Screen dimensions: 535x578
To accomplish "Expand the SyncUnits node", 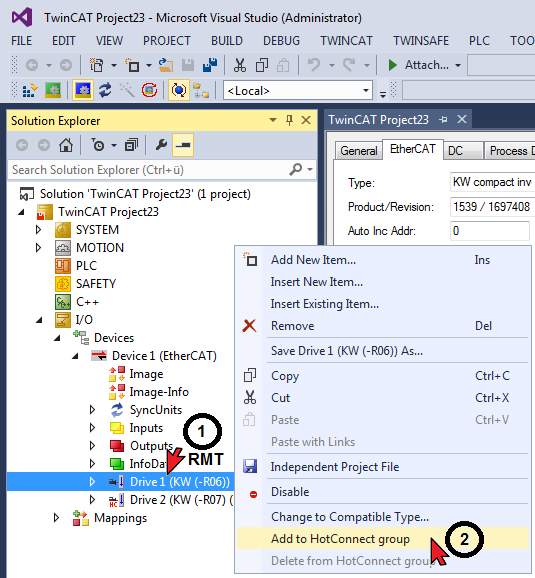I will coord(93,410).
